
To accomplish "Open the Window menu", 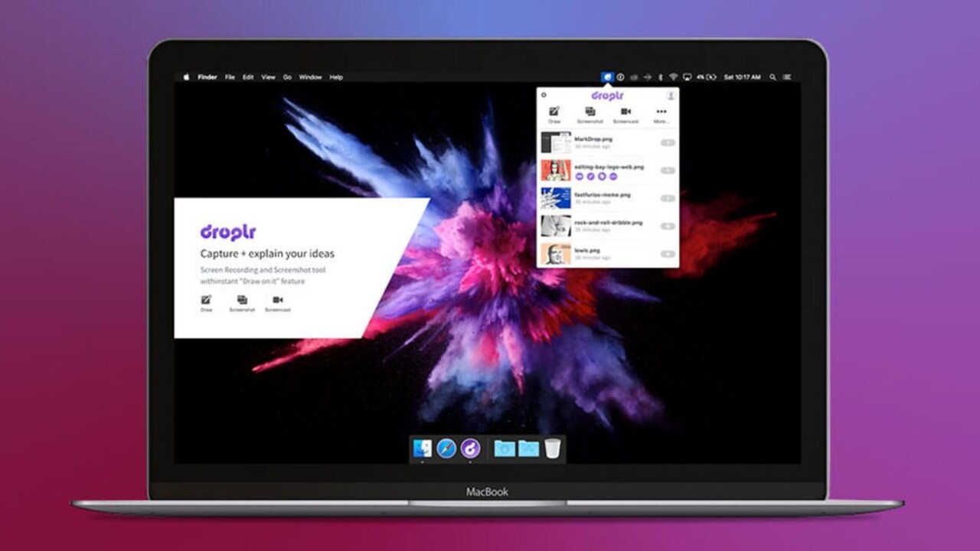I will click(310, 77).
